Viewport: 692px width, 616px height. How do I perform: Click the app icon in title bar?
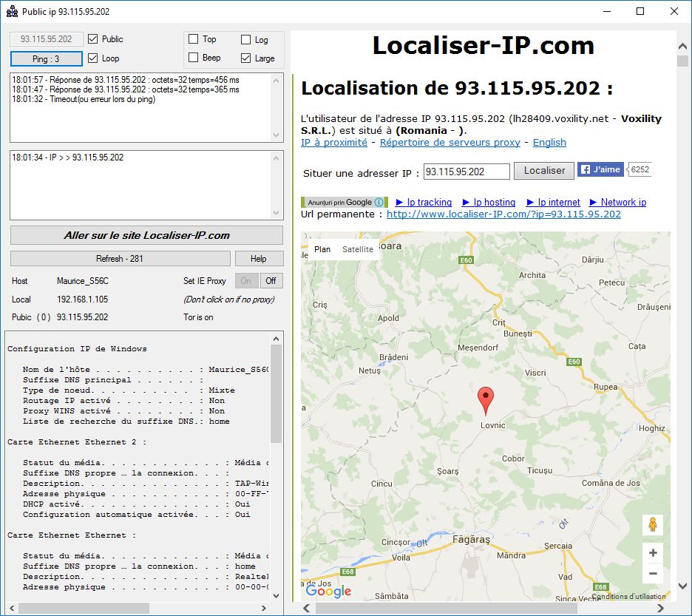(x=12, y=12)
